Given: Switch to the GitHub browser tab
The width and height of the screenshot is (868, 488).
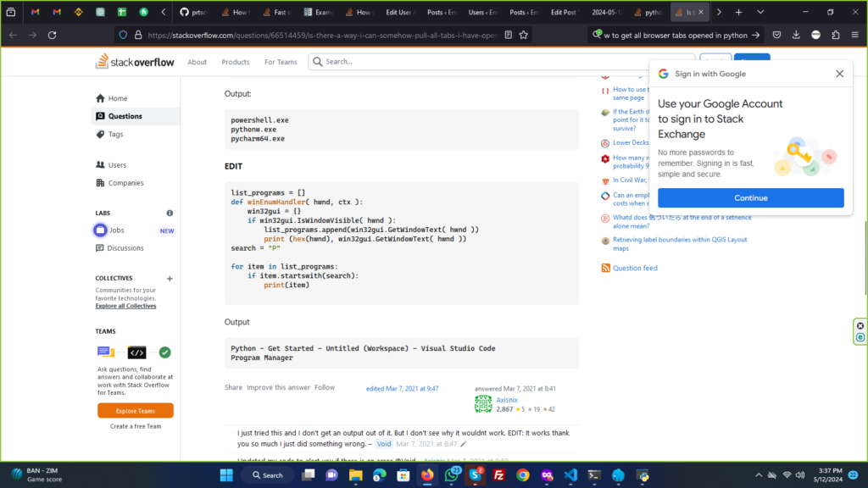Looking at the screenshot, I should tap(195, 13).
